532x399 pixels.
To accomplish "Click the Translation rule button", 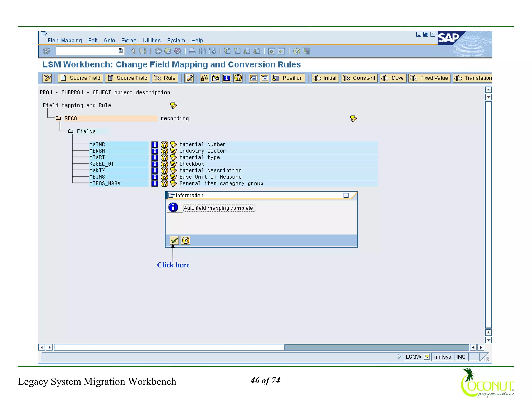I will (x=473, y=78).
